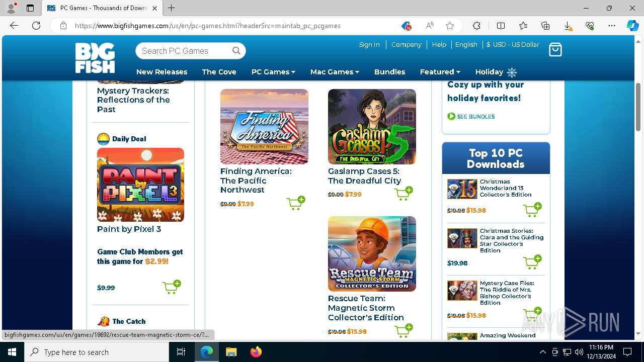Open Rescue Team Magnetic Storm title link
The height and width of the screenshot is (362, 644).
pos(366,308)
